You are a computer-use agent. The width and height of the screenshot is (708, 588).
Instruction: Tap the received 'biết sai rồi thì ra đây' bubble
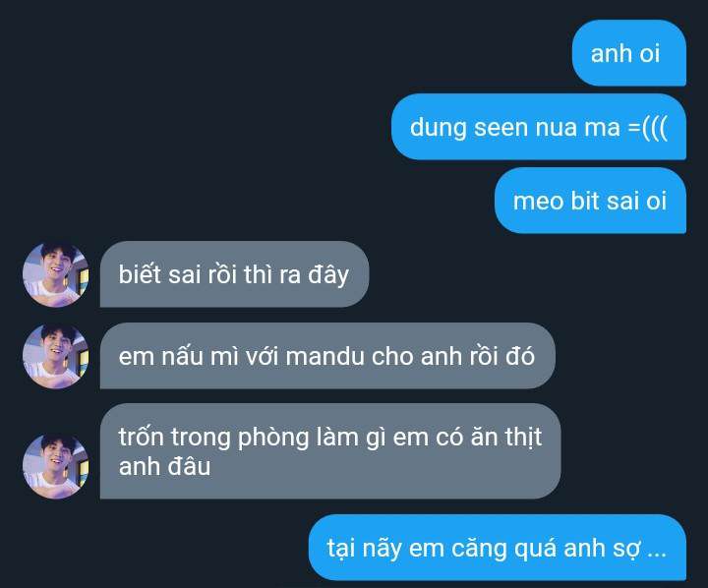click(234, 274)
